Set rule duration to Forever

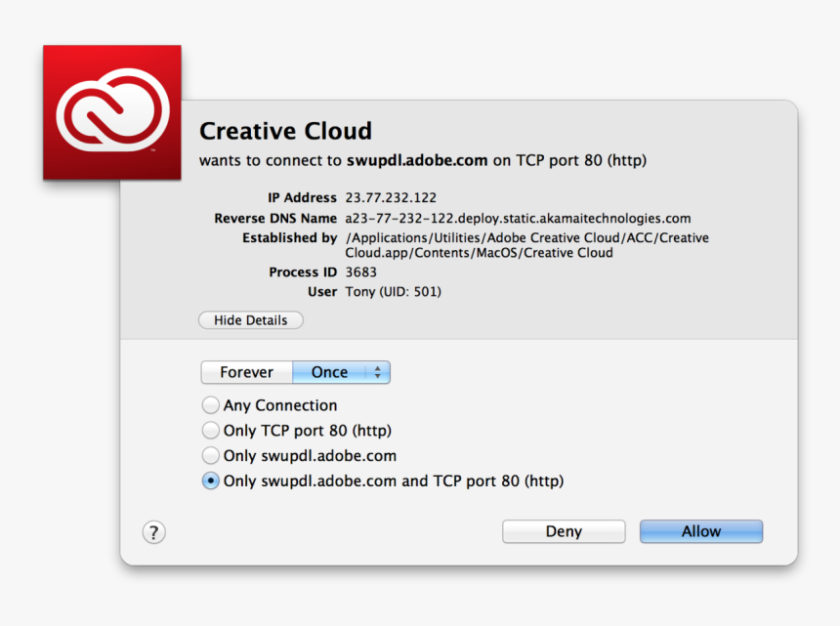[x=246, y=372]
